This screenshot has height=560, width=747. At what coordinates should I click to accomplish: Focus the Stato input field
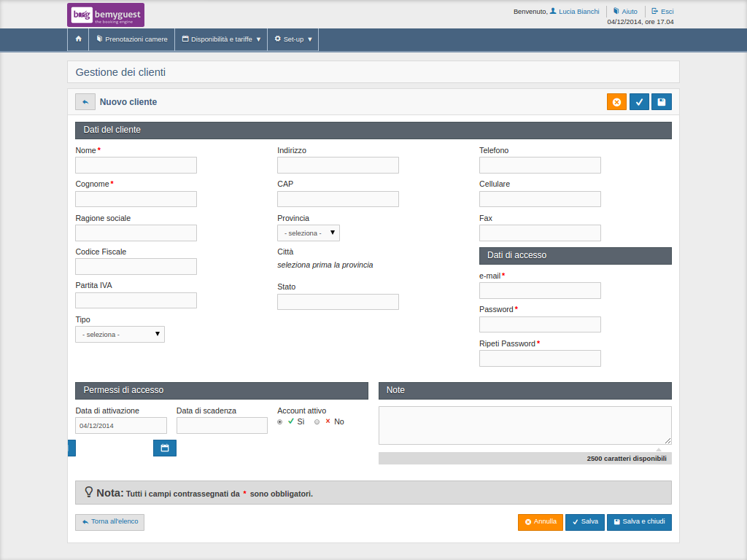[x=338, y=302]
